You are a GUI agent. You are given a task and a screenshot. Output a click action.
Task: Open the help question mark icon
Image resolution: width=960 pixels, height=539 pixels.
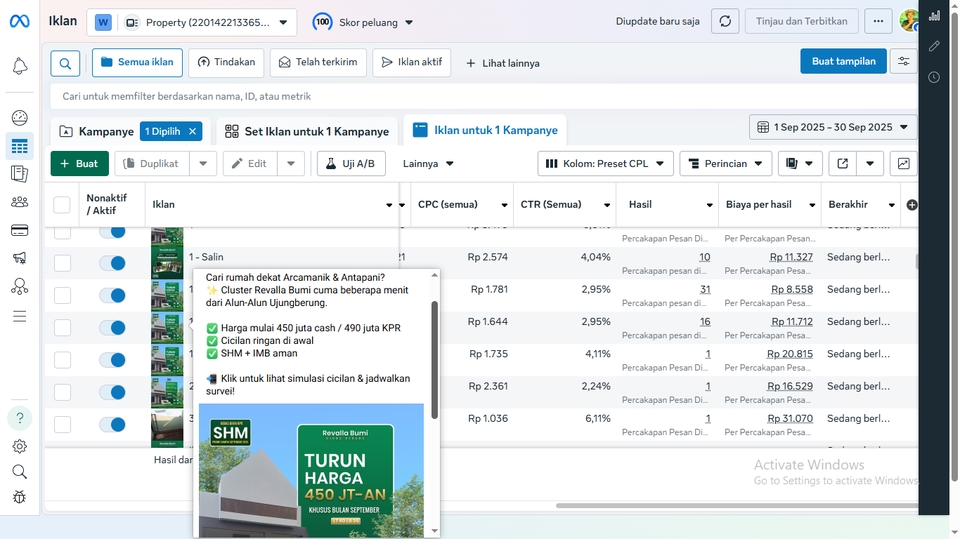19,418
